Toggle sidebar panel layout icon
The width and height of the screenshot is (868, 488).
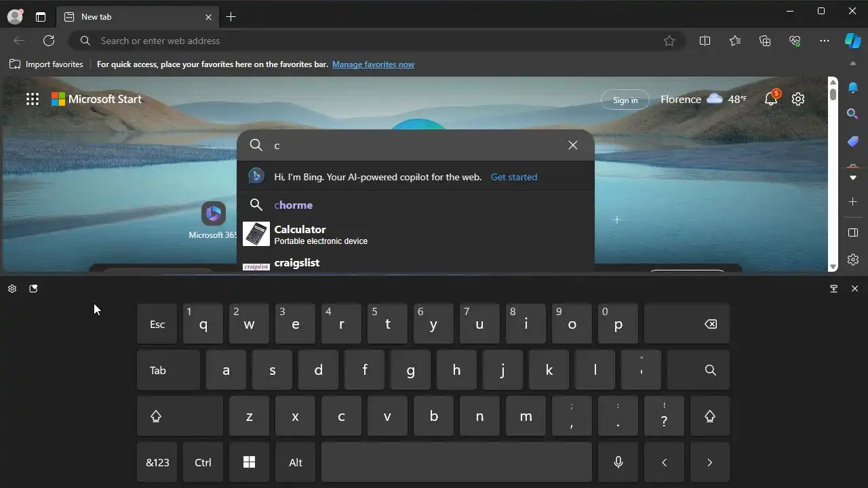853,232
